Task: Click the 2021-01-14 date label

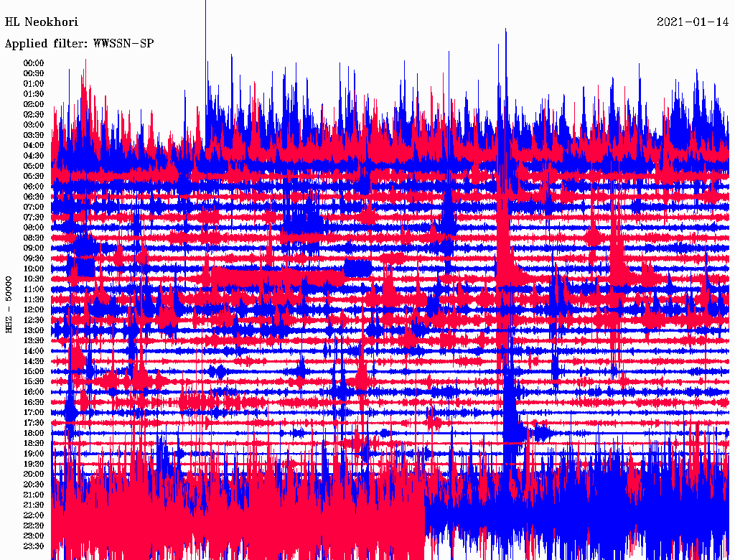Action: (693, 22)
